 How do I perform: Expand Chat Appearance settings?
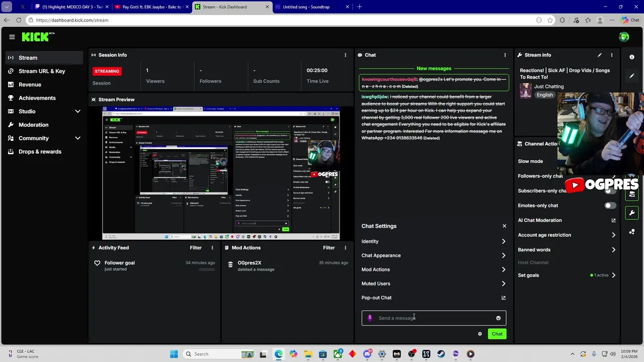[x=433, y=255]
